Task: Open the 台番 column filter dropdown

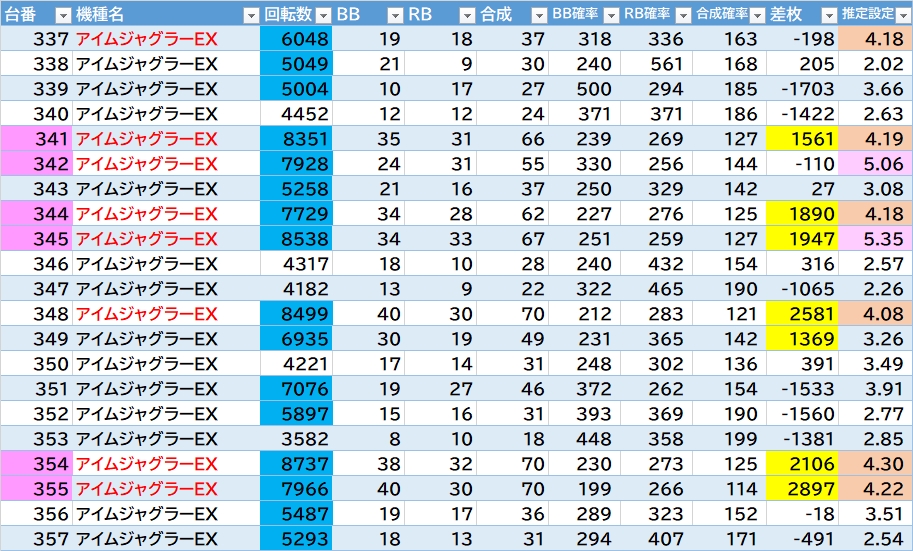Action: tap(63, 16)
